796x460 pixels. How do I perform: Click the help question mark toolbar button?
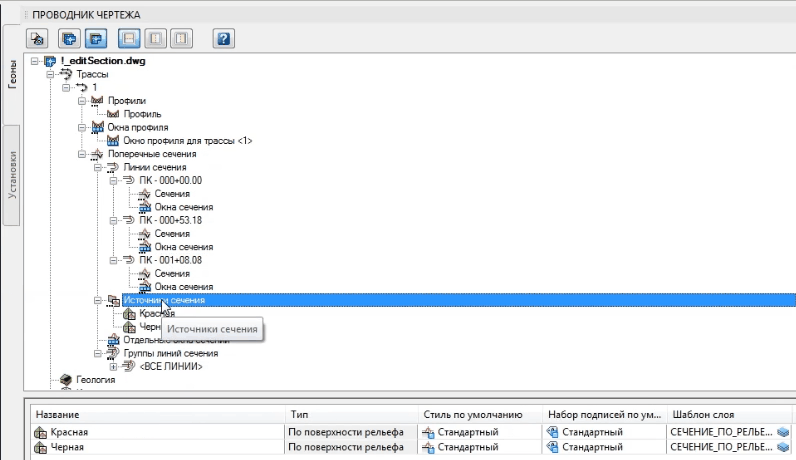pyautogui.click(x=224, y=39)
